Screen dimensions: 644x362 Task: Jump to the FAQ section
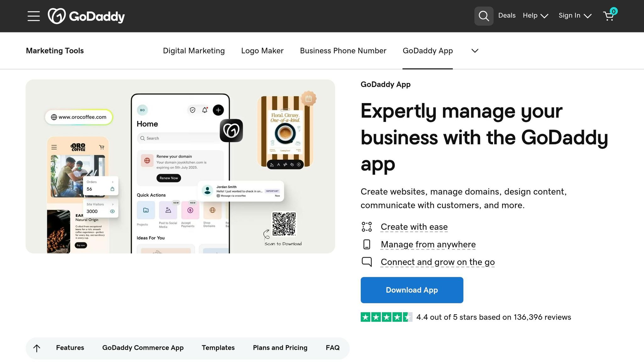(333, 348)
